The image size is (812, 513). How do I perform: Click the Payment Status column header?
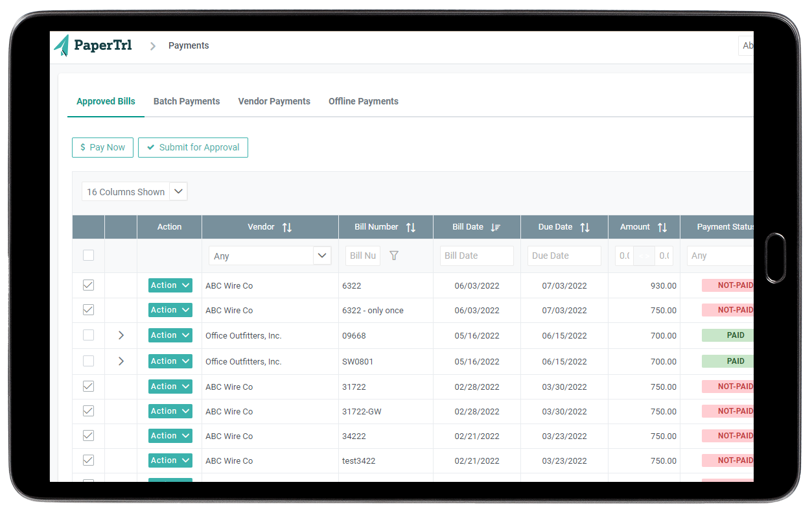[717, 227]
